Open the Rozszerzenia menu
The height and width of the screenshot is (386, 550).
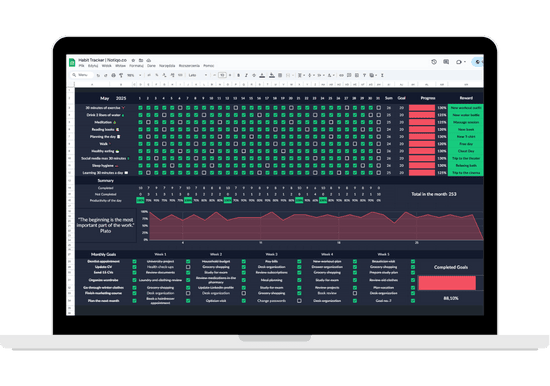pyautogui.click(x=189, y=66)
